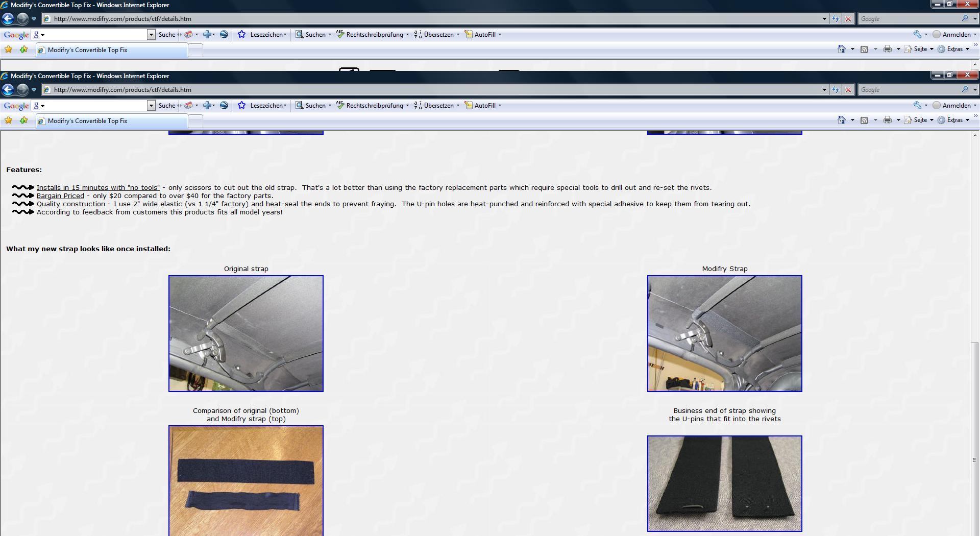
Task: Open the Extras menu in front window
Action: pos(953,120)
